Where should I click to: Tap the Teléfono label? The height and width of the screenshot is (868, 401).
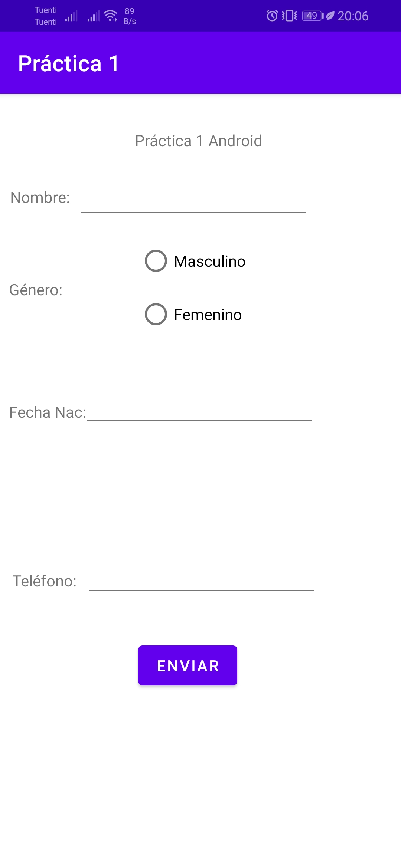(45, 581)
